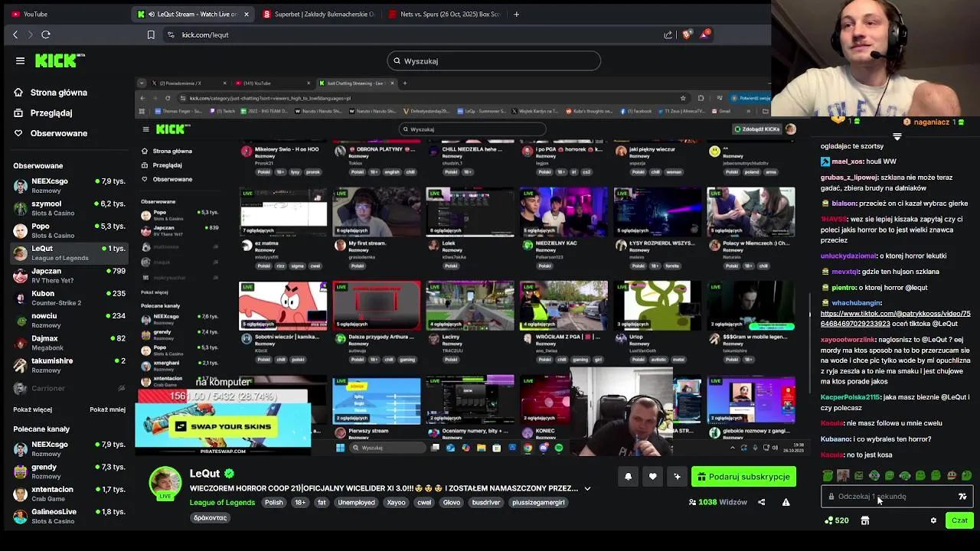Click the report warning triangle icon

(x=786, y=502)
